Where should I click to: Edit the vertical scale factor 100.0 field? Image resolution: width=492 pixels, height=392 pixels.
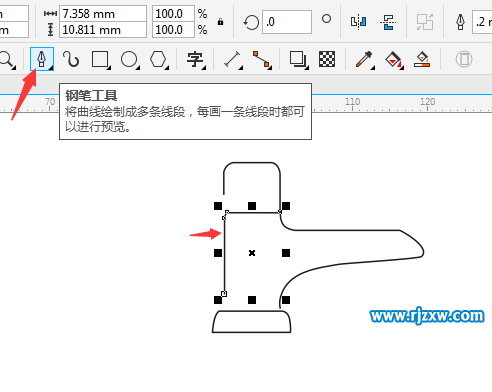173,30
